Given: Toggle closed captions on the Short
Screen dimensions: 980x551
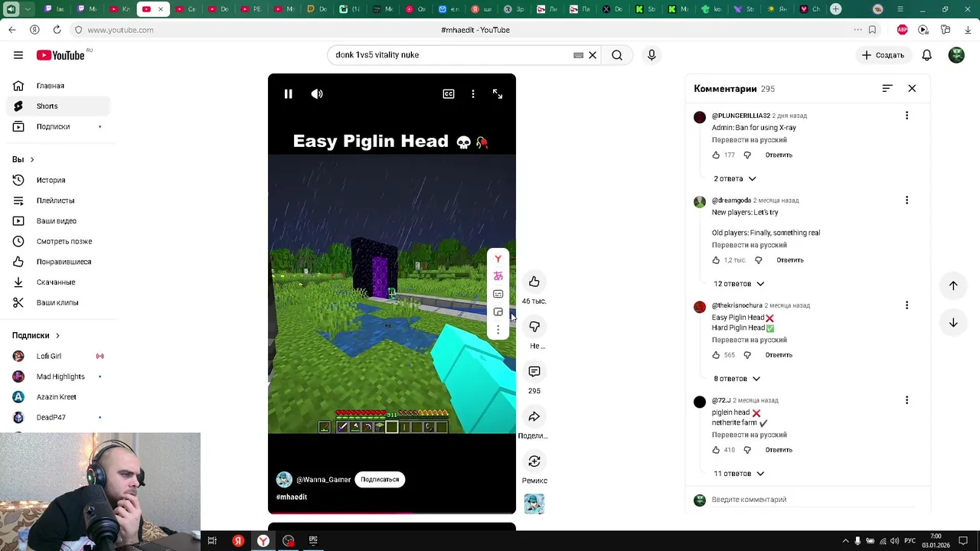Looking at the screenshot, I should (449, 94).
